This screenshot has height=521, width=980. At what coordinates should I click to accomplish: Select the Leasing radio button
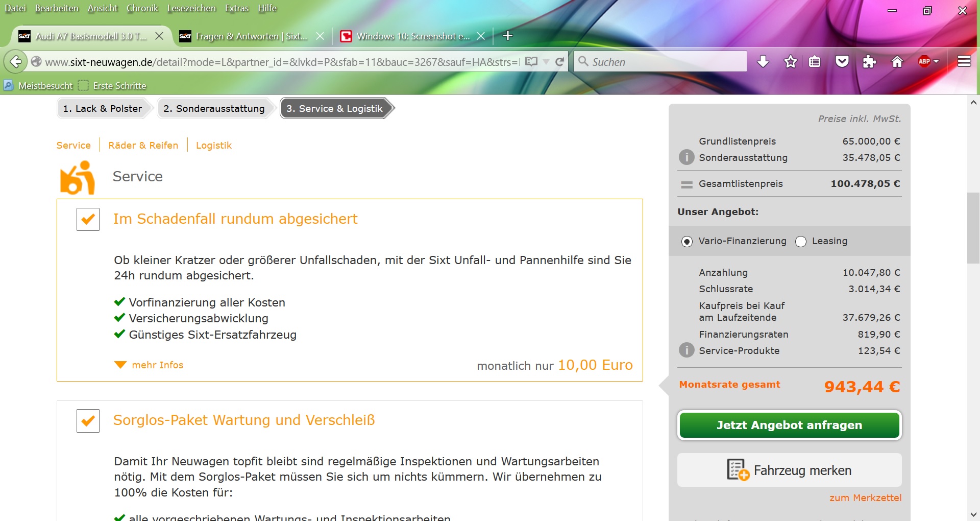coord(801,242)
